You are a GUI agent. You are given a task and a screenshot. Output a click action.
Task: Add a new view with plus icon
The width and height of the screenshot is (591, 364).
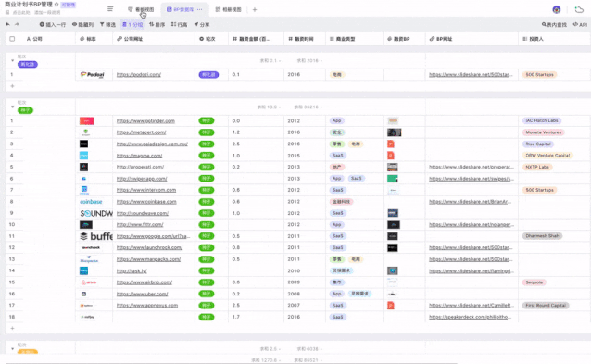click(x=255, y=10)
